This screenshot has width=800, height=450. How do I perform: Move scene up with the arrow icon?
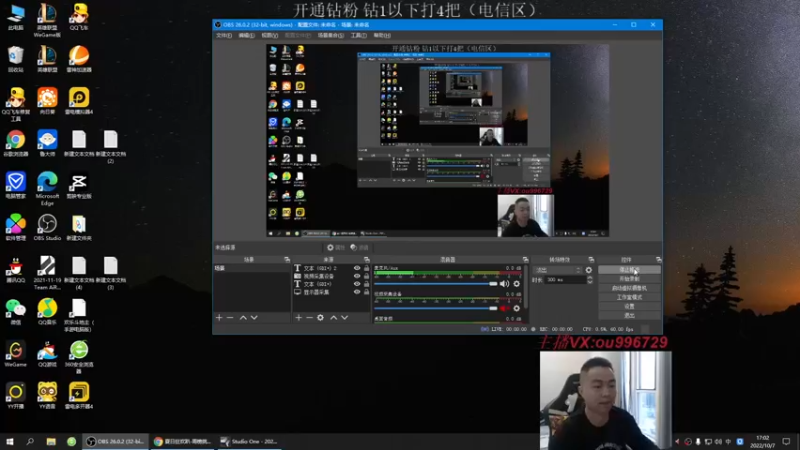243,317
